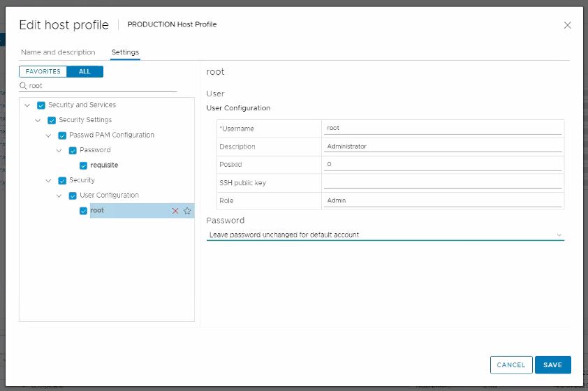Show the Favorites settings filter
The width and height of the screenshot is (588, 391).
point(43,71)
